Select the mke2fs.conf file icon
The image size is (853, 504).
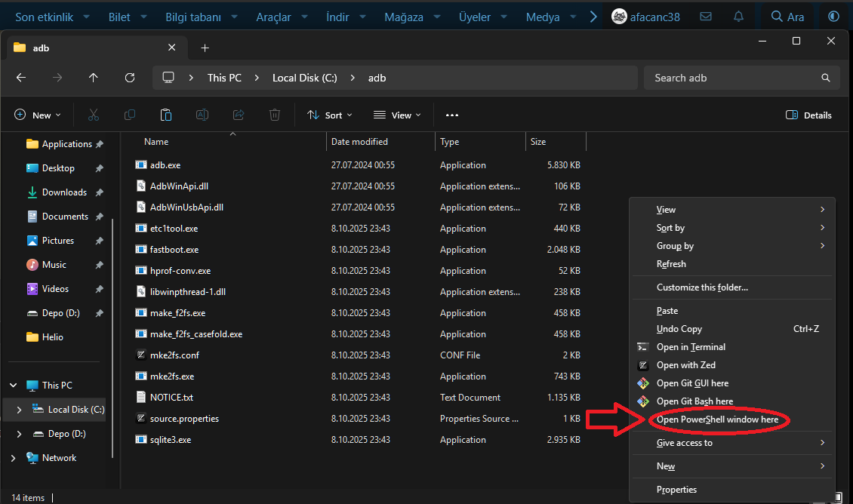point(141,355)
